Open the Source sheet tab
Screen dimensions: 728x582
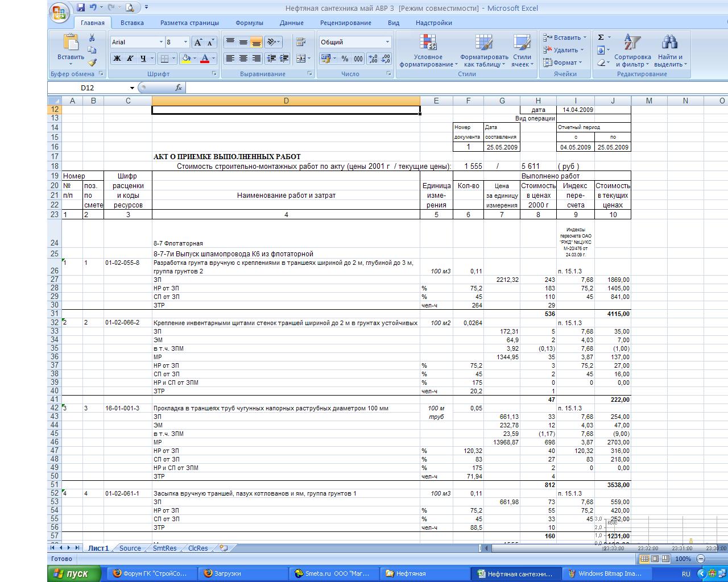pos(130,548)
